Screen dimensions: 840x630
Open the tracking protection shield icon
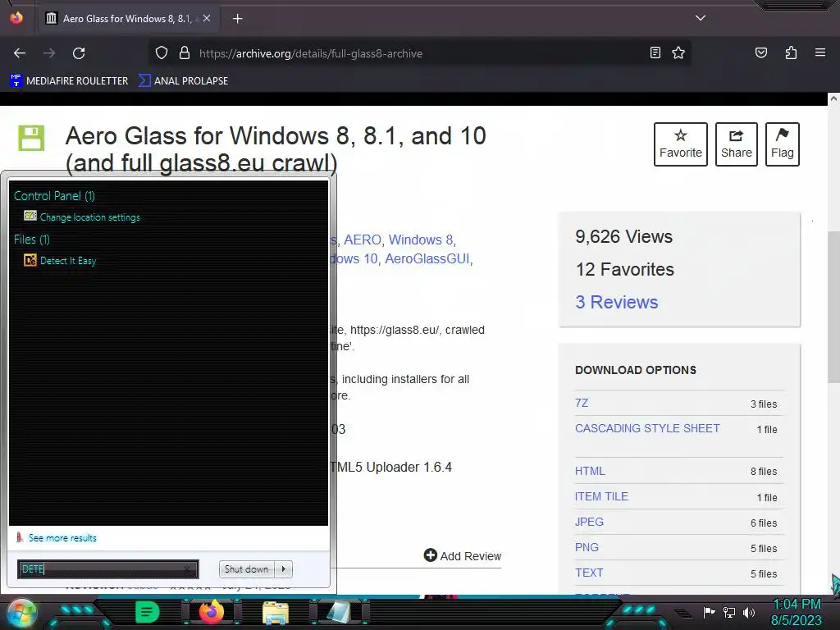[162, 53]
